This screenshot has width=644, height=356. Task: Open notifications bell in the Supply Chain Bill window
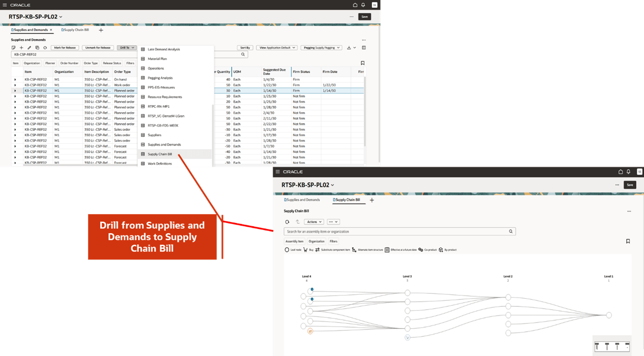click(628, 172)
